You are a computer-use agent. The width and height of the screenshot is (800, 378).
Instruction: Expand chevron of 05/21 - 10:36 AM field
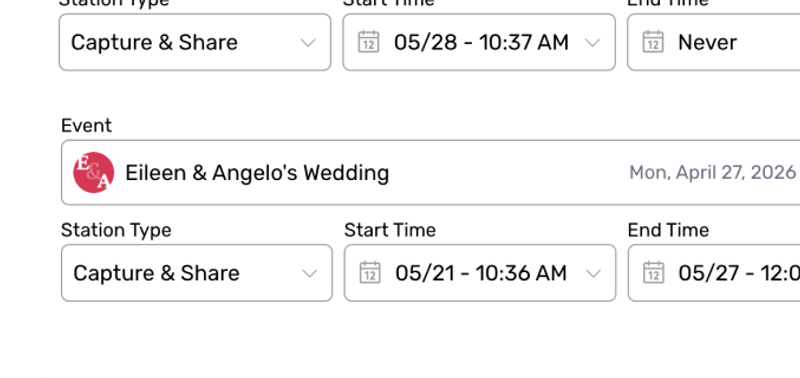point(593,274)
